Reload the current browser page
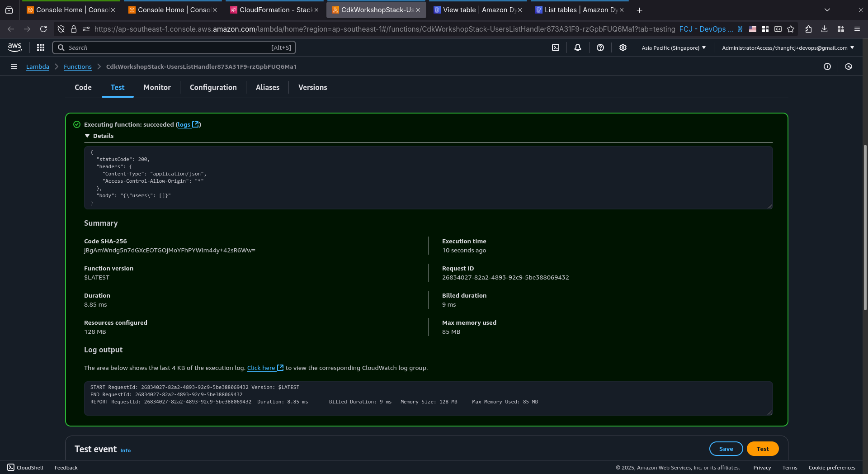Image resolution: width=868 pixels, height=474 pixels. pos(43,29)
